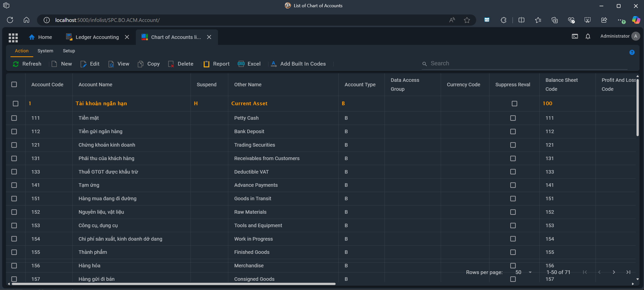Select all rows with header checkbox

(14, 84)
